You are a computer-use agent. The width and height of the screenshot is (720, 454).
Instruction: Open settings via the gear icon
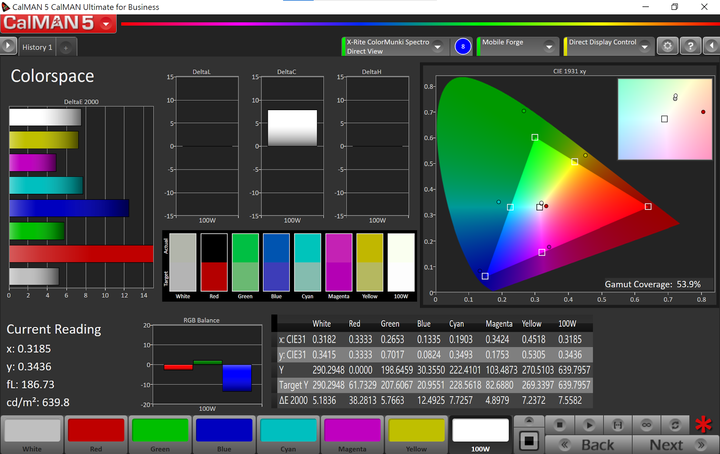(x=667, y=46)
